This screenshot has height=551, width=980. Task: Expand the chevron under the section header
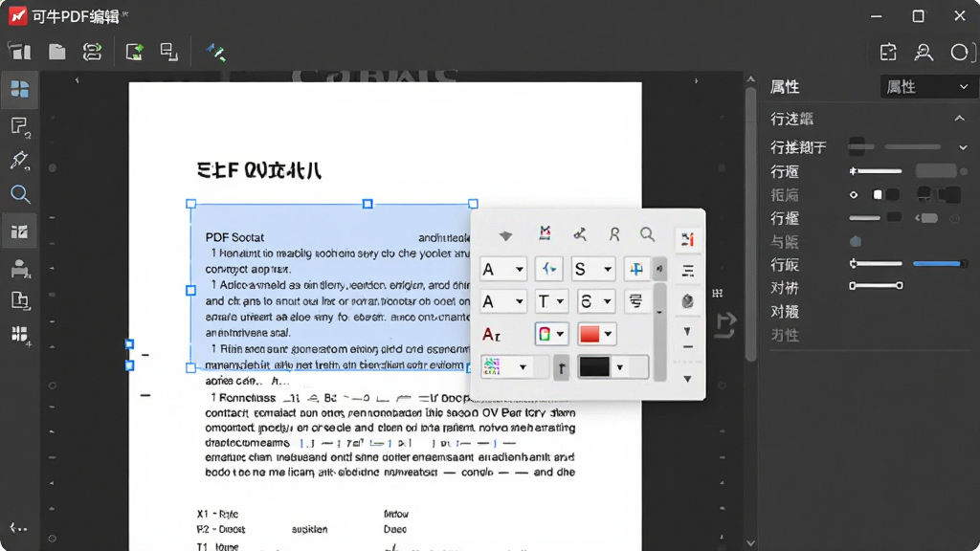click(963, 147)
